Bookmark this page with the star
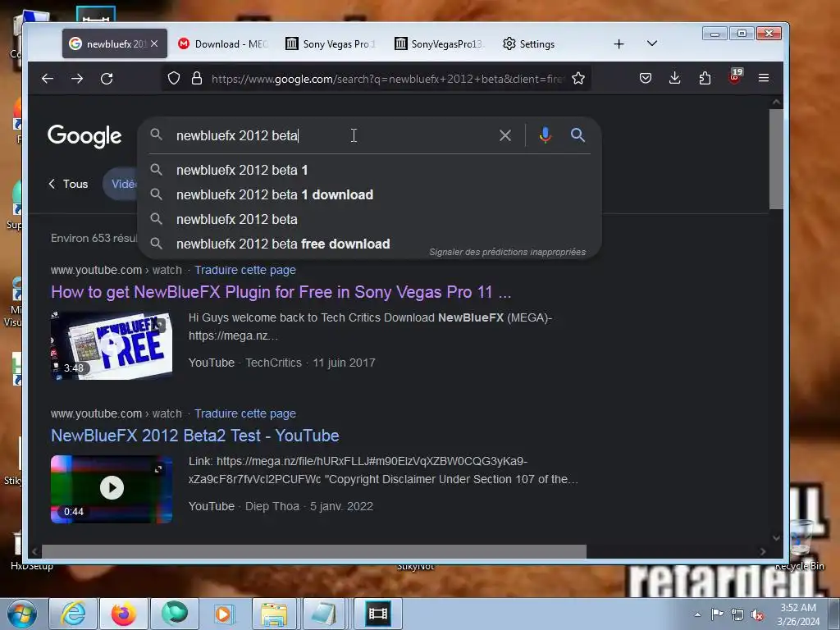840x630 pixels. click(x=578, y=78)
